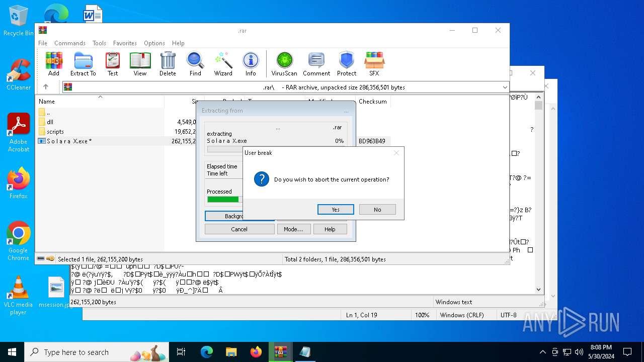Screen dimensions: 644x362
Task: Click the Delete trash can icon
Action: click(168, 64)
